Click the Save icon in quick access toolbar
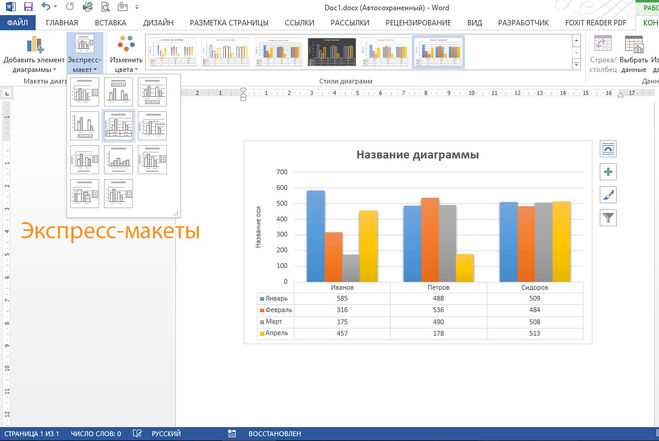Screen dimensions: 659x441 (x=28, y=7)
